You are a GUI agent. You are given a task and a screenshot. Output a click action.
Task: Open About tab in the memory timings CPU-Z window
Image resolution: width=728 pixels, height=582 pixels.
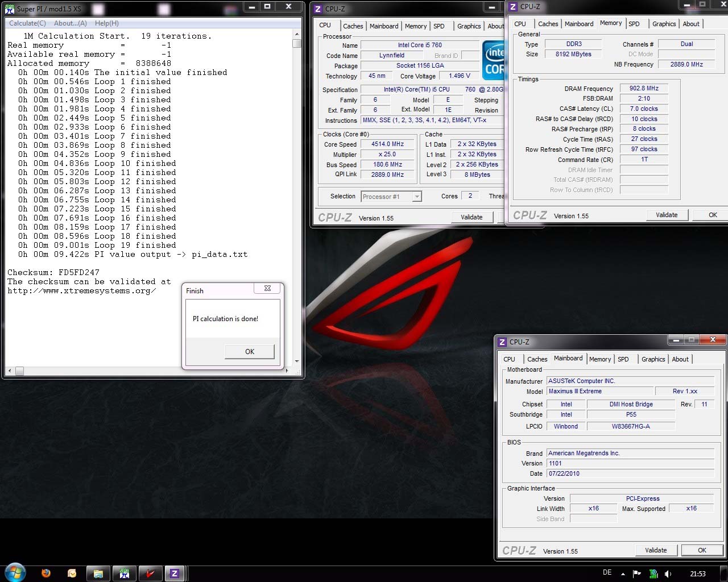click(691, 24)
